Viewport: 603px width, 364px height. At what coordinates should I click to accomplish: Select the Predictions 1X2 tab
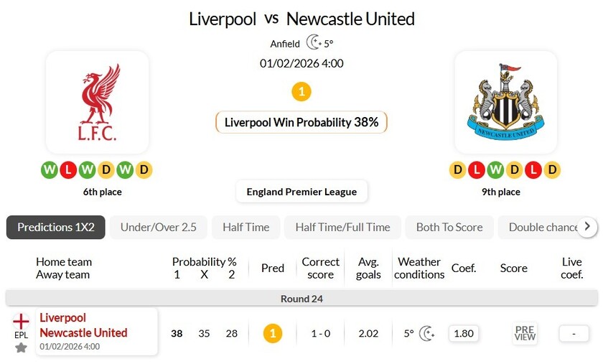(x=56, y=227)
